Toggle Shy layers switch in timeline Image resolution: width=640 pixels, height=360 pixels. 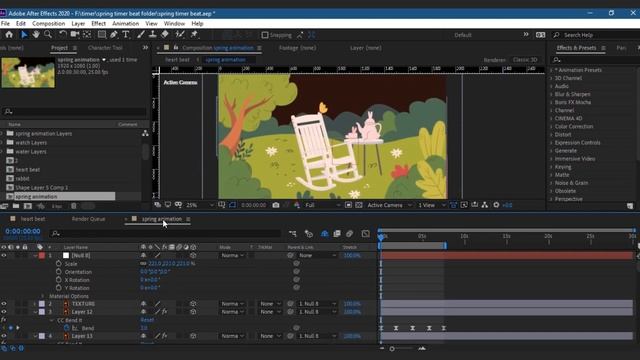[x=324, y=233]
